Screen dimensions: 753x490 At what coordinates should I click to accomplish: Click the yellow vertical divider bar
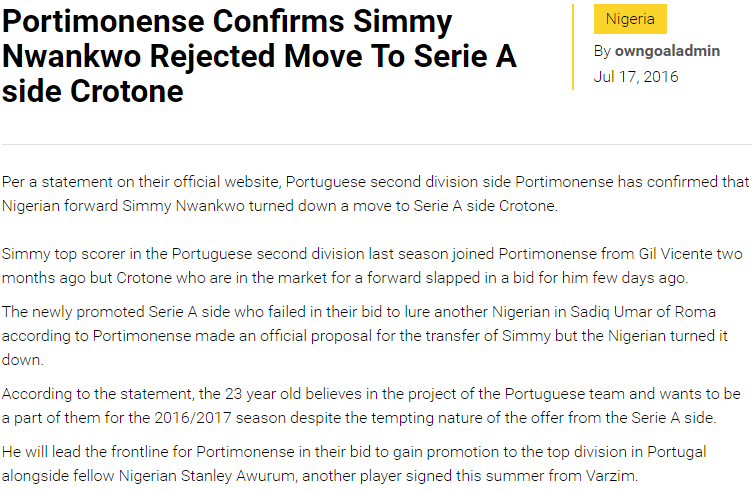coord(573,47)
